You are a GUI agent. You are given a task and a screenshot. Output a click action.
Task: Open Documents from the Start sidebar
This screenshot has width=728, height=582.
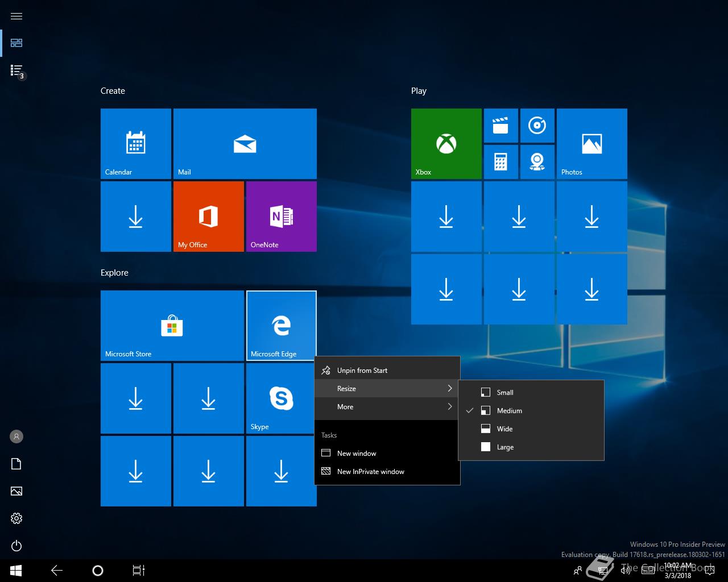point(16,464)
